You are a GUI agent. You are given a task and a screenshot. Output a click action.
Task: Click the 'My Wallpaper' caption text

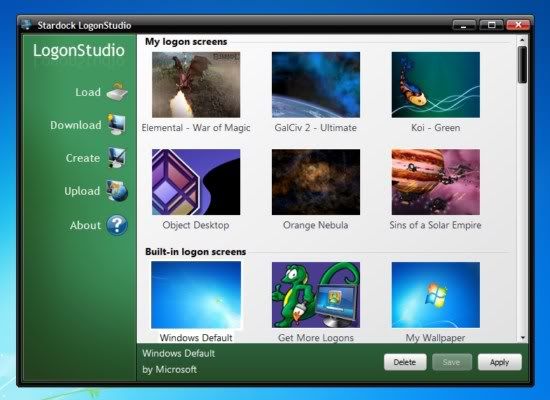[436, 338]
